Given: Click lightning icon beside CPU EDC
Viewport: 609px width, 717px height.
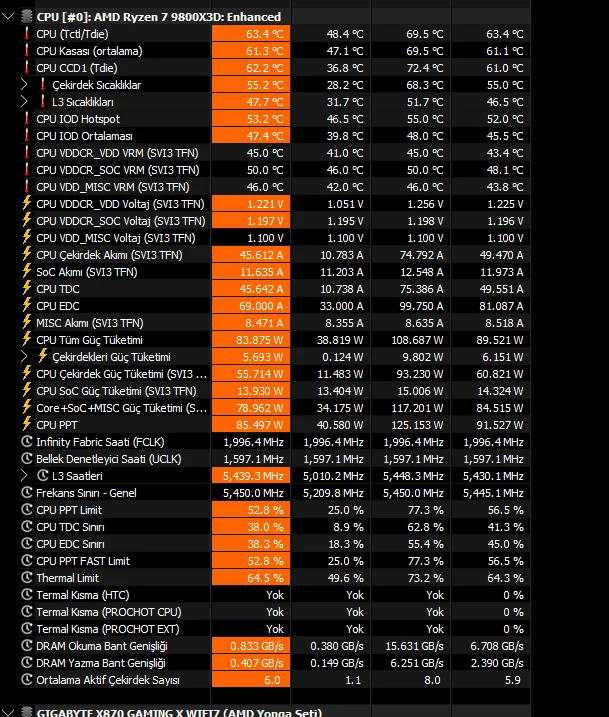Looking at the screenshot, I should (27, 305).
